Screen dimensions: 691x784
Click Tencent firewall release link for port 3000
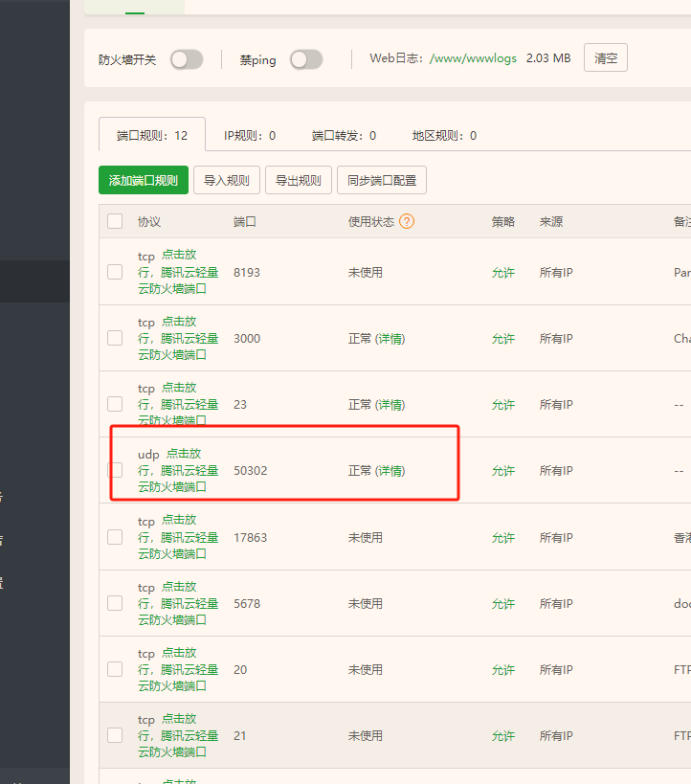pyautogui.click(x=178, y=338)
